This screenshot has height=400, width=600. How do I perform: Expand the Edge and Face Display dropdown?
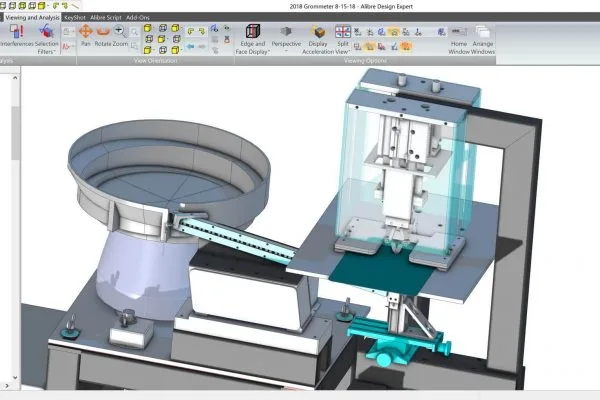(x=269, y=51)
